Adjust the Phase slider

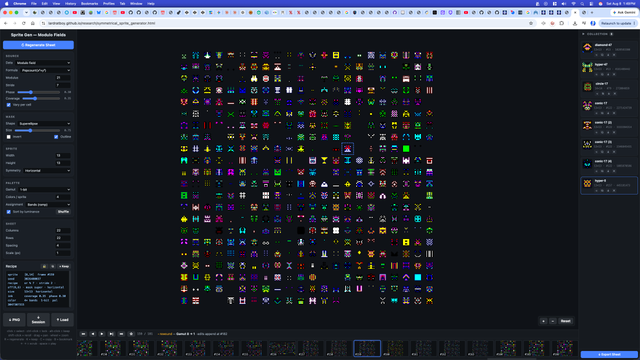pos(39,92)
